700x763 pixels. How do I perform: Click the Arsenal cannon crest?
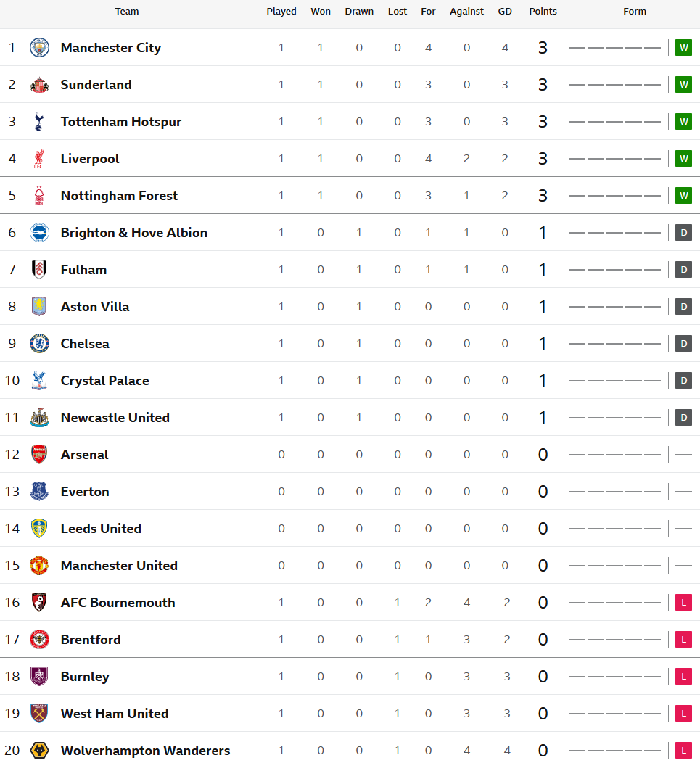39,455
